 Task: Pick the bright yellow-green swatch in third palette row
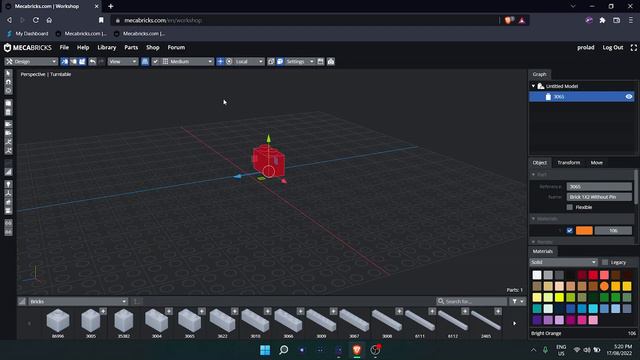(x=559, y=297)
